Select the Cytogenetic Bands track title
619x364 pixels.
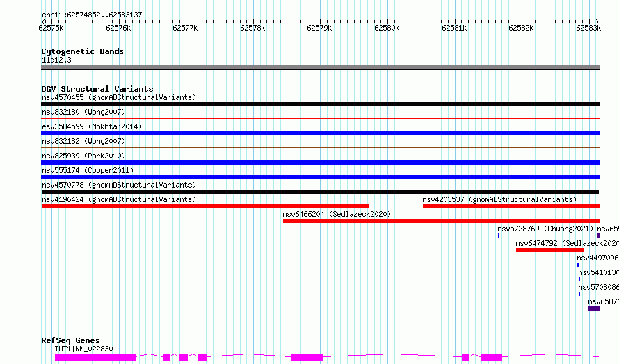click(83, 51)
